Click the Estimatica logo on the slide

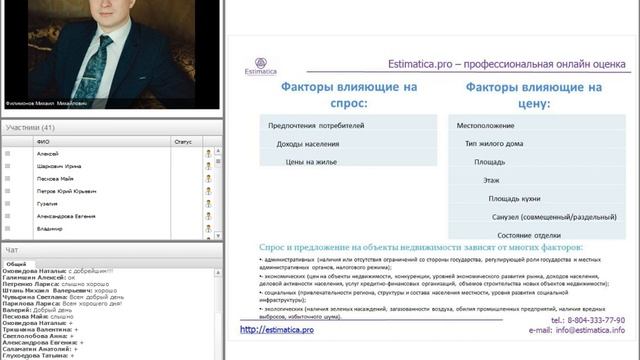click(261, 67)
